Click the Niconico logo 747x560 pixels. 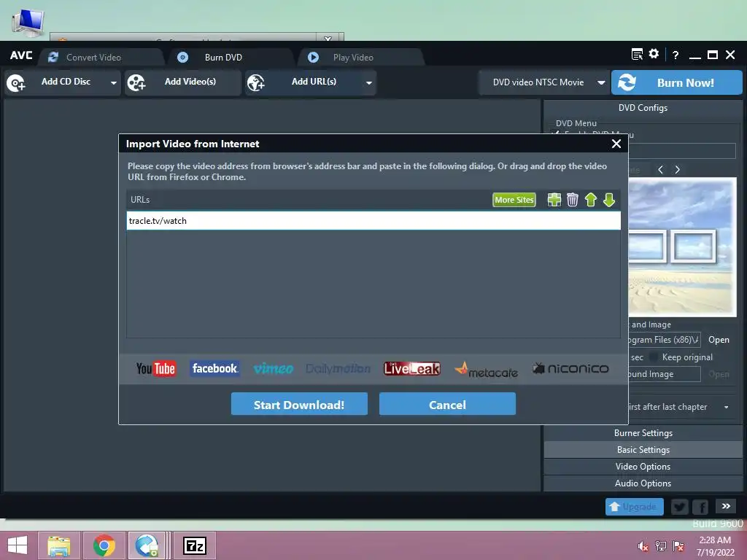pyautogui.click(x=570, y=368)
